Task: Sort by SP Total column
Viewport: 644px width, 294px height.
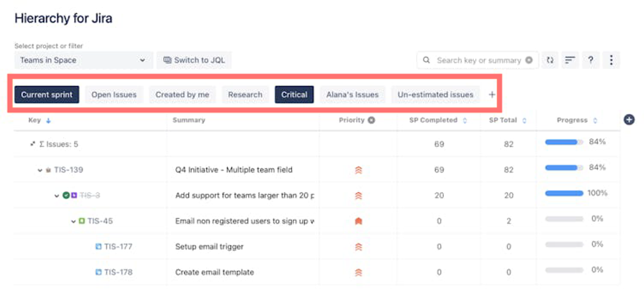Action: tap(524, 121)
